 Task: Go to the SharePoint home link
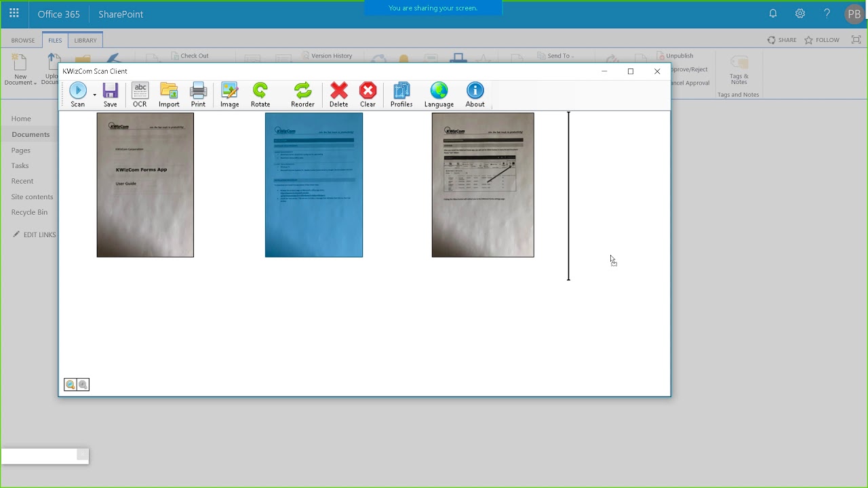pyautogui.click(x=121, y=14)
